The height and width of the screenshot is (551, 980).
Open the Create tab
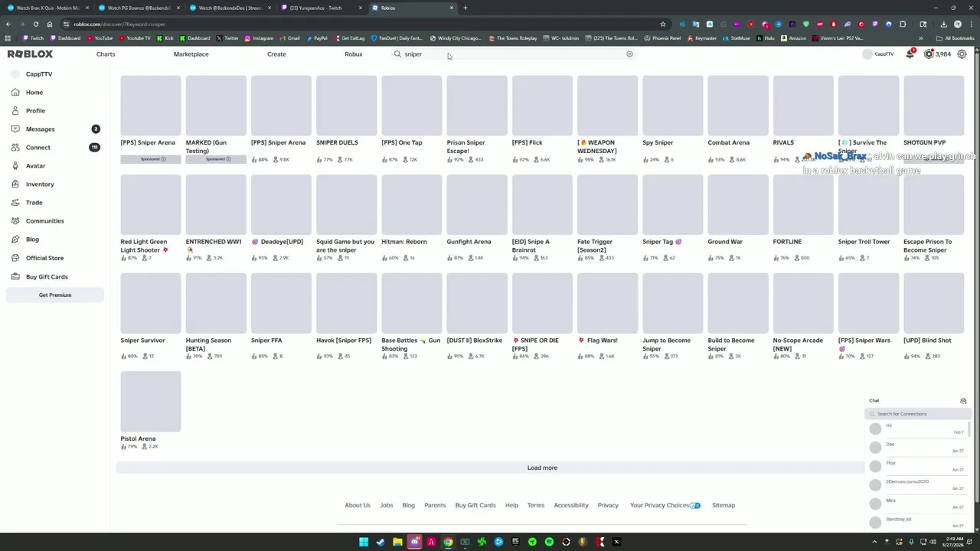276,54
